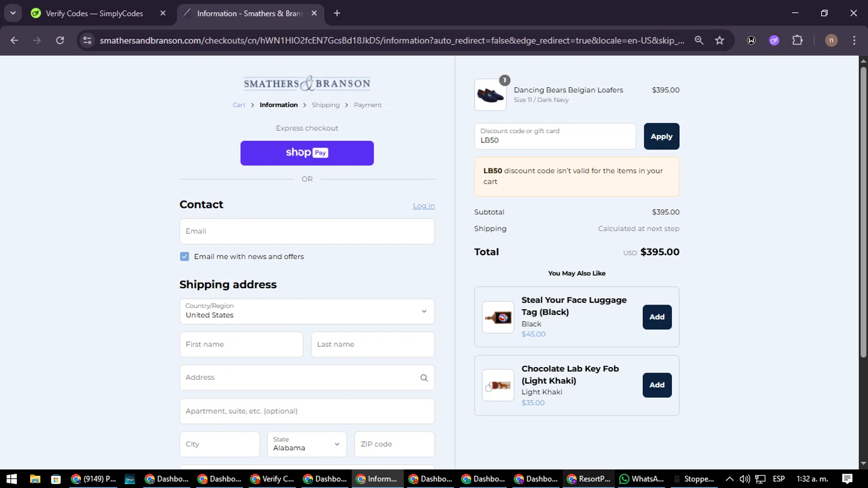Click the (9149) P... Chrome taskbar item

click(x=93, y=479)
